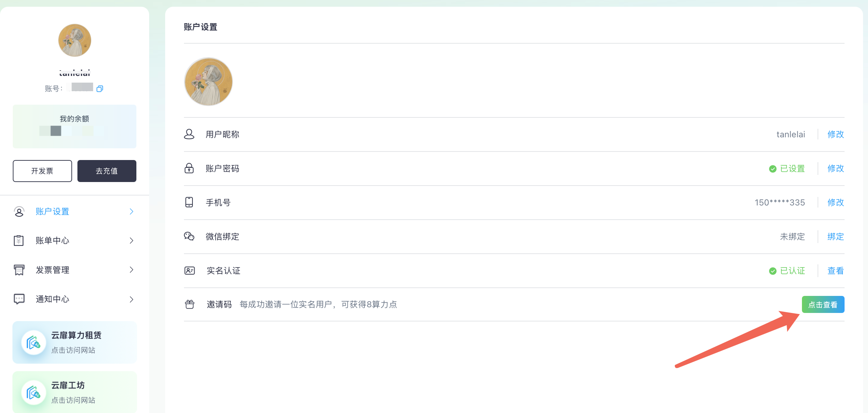The image size is (868, 413).
Task: Expand the 发票管理 chevron arrow
Action: click(131, 270)
